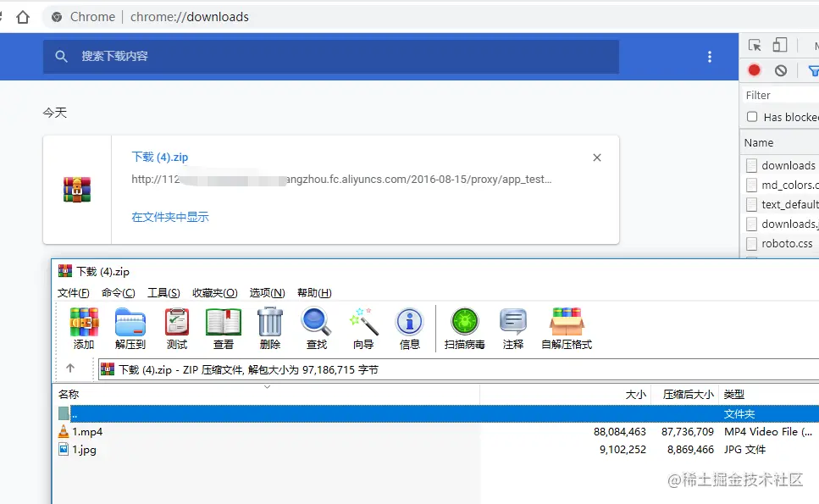Click the 测试 (Test) toolbar icon
Viewport: 819px width, 504px height.
[177, 328]
